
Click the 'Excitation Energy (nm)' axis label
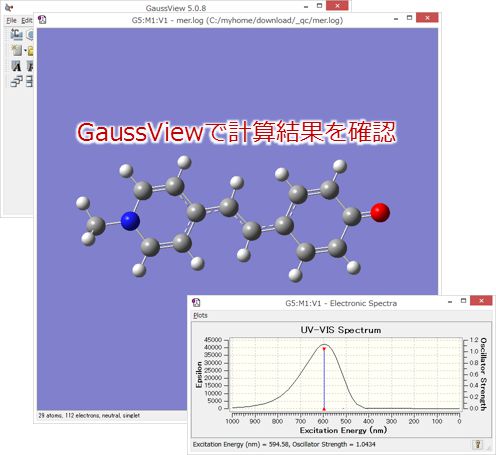343,430
